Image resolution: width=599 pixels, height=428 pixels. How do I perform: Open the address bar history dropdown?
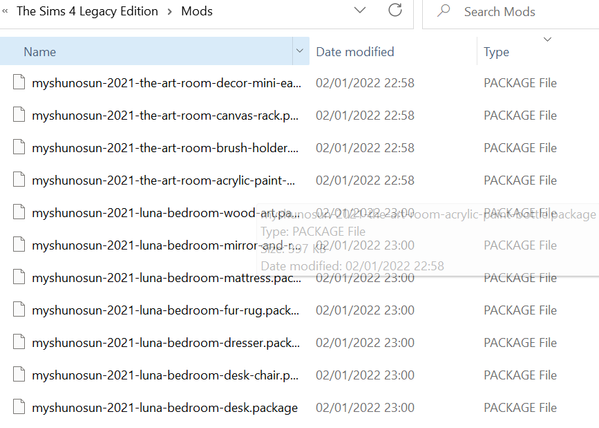[x=359, y=10]
